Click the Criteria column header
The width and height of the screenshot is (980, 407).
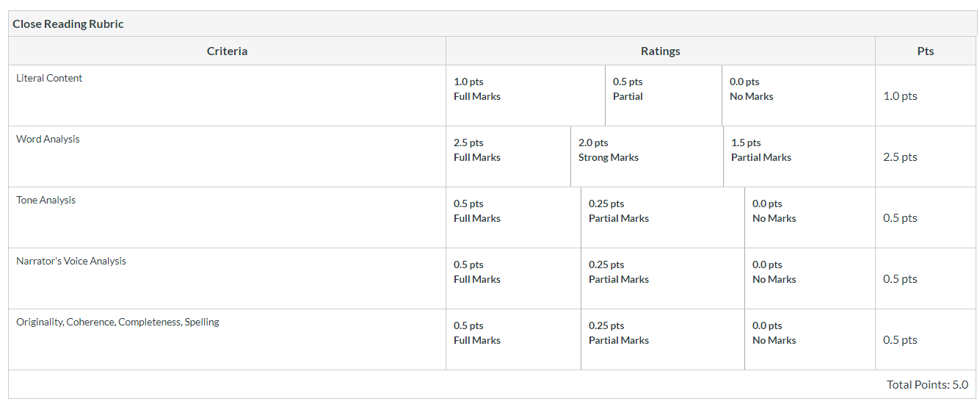click(227, 51)
